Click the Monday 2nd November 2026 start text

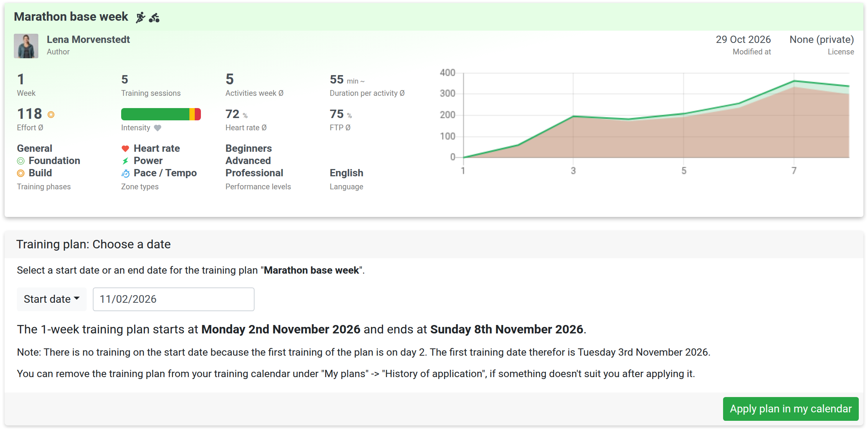(281, 329)
